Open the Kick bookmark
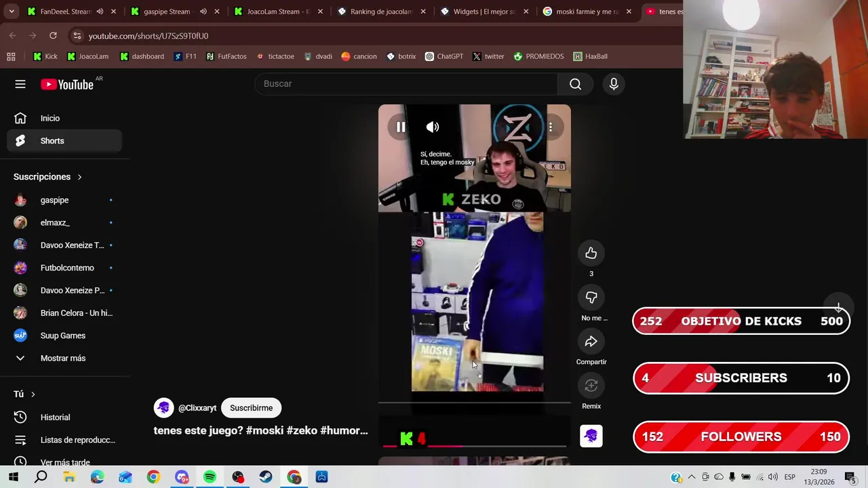Image resolution: width=868 pixels, height=488 pixels. [45, 56]
